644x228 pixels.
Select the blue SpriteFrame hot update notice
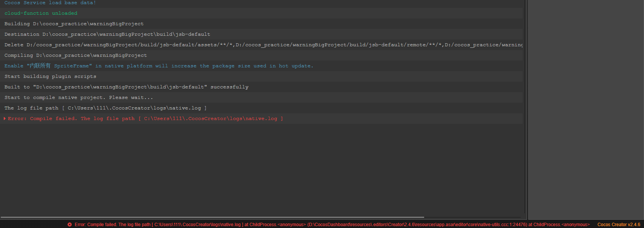click(159, 66)
